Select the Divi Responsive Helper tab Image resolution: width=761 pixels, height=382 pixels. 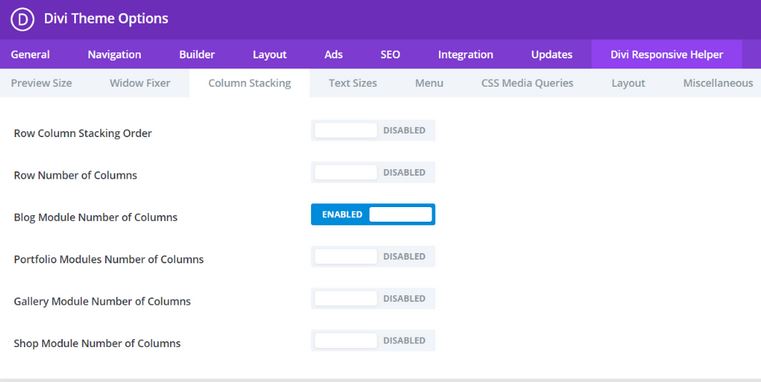pyautogui.click(x=667, y=54)
